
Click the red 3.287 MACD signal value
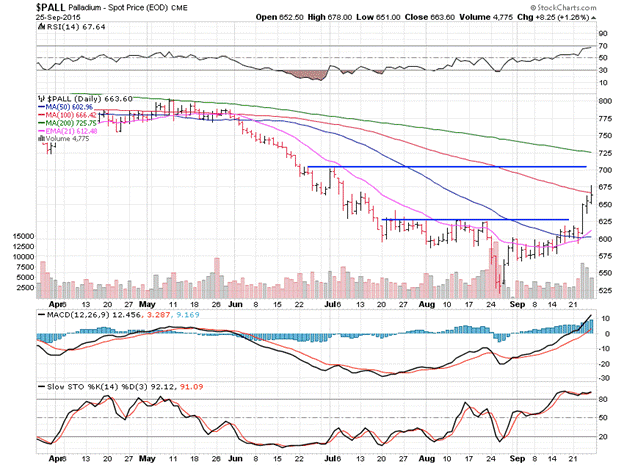[159, 315]
